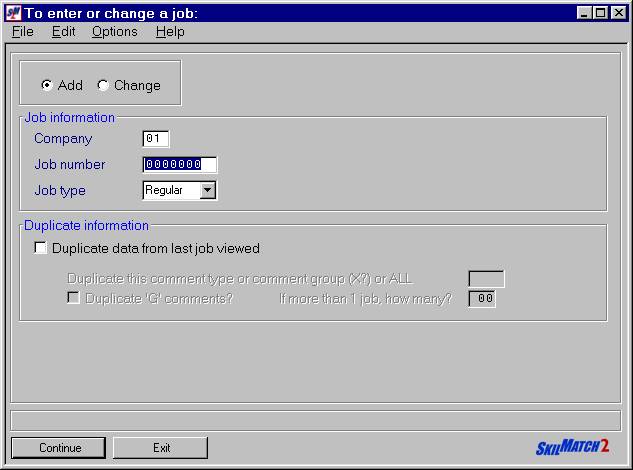Screen dimensions: 633x470
Task: Click the Duplicate information group label
Action: pyautogui.click(x=86, y=225)
